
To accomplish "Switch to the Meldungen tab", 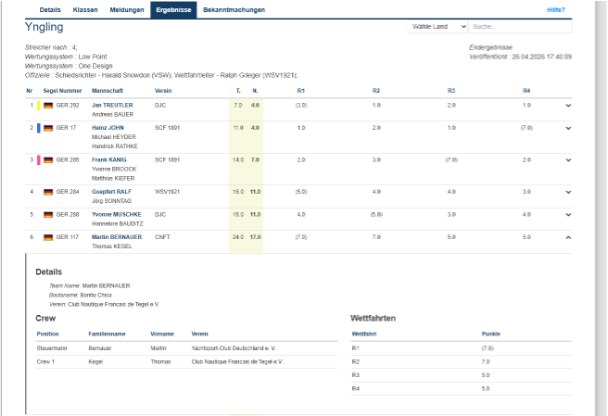I will [126, 9].
